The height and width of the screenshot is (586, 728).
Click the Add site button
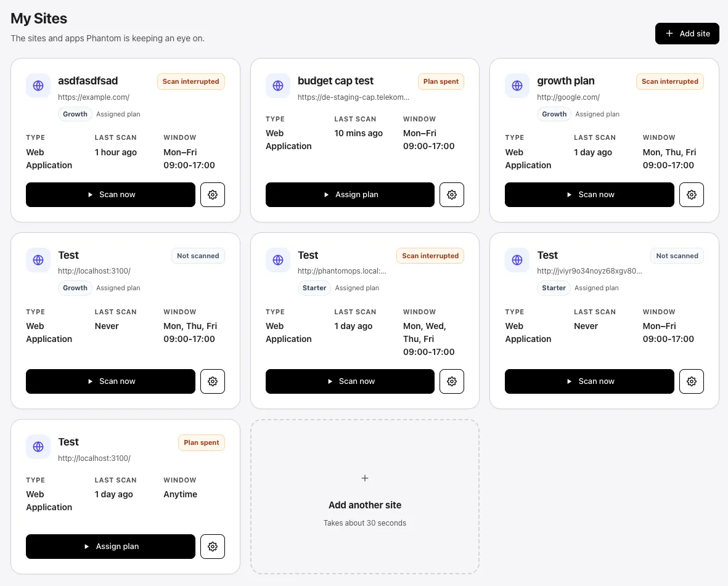(687, 33)
